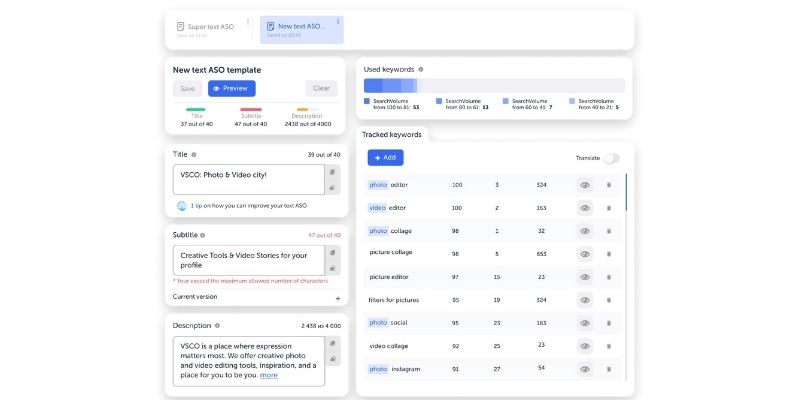The width and height of the screenshot is (800, 400).
Task: Click the info icon beside Used keywords
Action: (x=421, y=70)
